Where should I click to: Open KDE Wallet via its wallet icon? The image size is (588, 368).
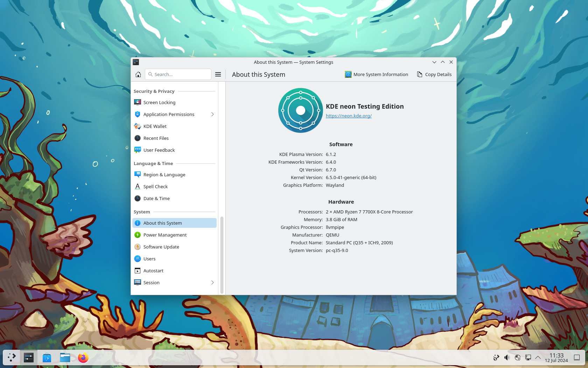click(138, 126)
